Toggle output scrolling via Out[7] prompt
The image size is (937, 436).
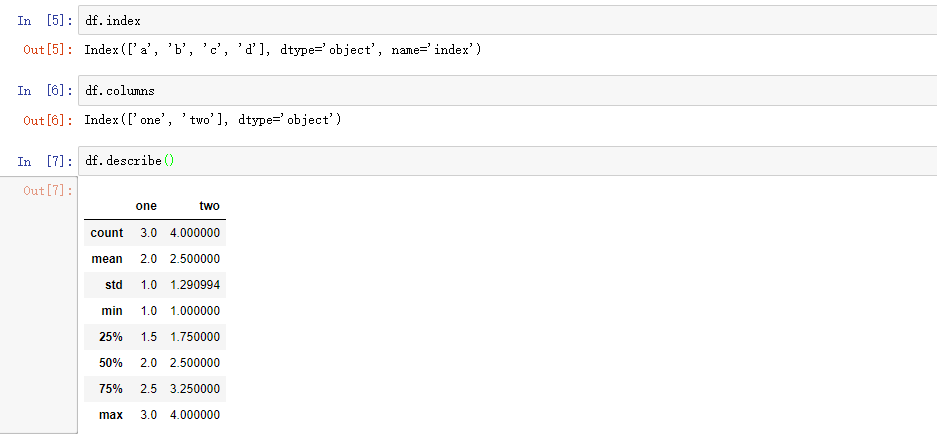tap(47, 190)
